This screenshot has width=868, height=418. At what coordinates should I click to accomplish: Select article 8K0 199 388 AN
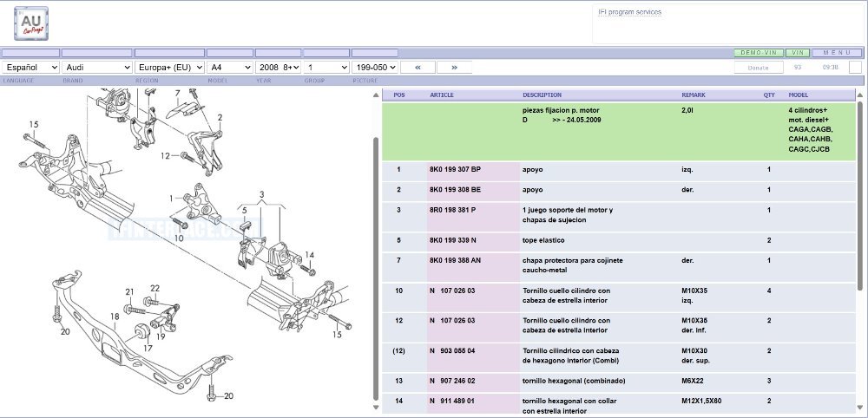455,260
